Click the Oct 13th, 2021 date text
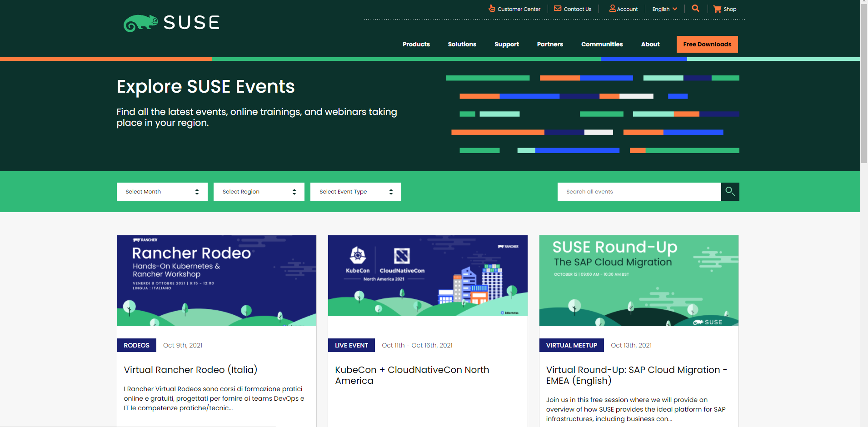 (631, 345)
